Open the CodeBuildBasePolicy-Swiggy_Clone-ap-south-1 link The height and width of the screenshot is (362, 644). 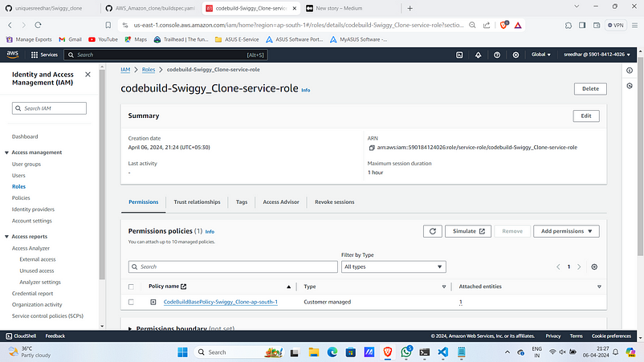pyautogui.click(x=221, y=302)
